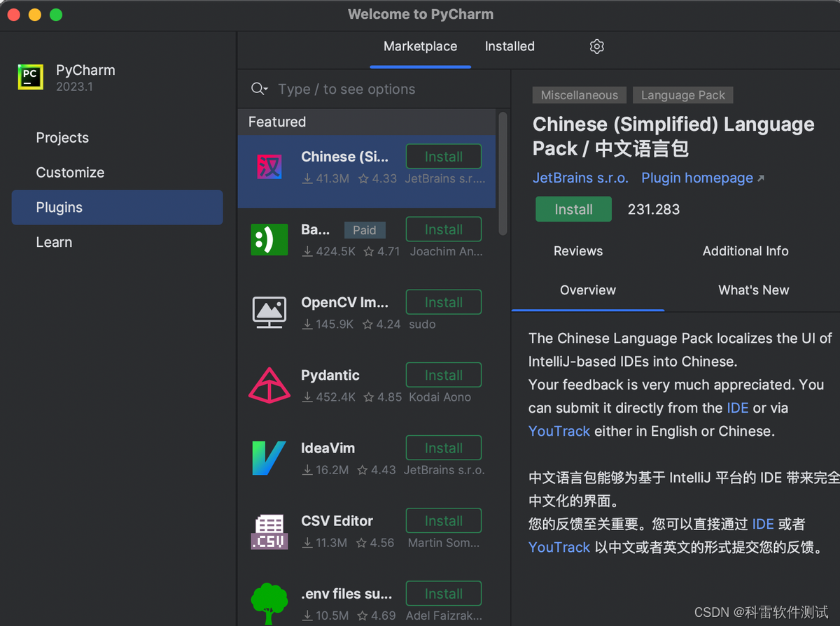
Task: Follow the IDE link in the English description
Action: 737,408
